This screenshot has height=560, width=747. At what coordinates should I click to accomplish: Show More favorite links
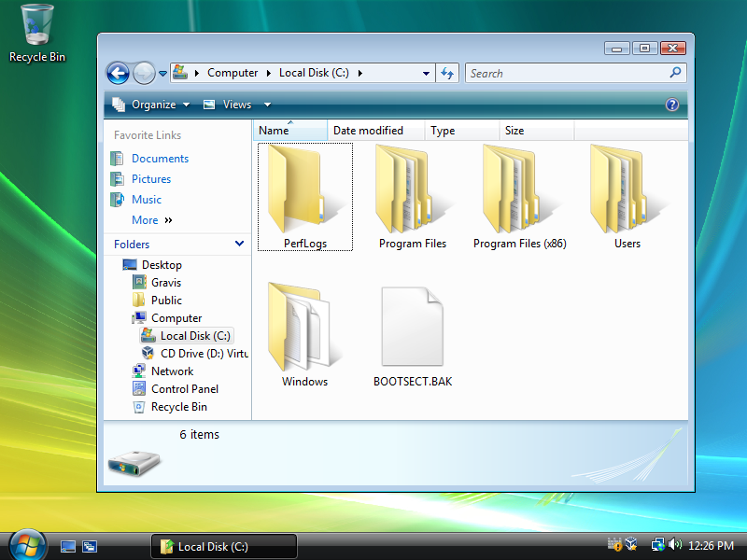[151, 220]
